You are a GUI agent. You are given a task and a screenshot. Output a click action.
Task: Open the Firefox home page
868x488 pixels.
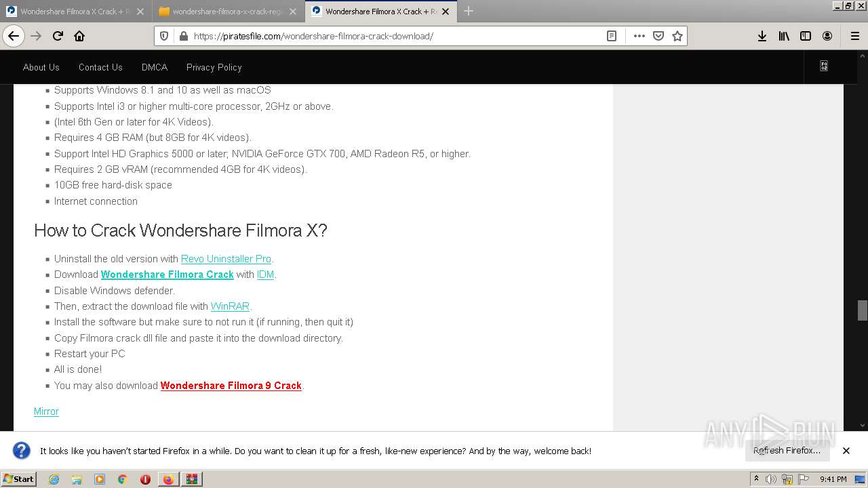[79, 36]
